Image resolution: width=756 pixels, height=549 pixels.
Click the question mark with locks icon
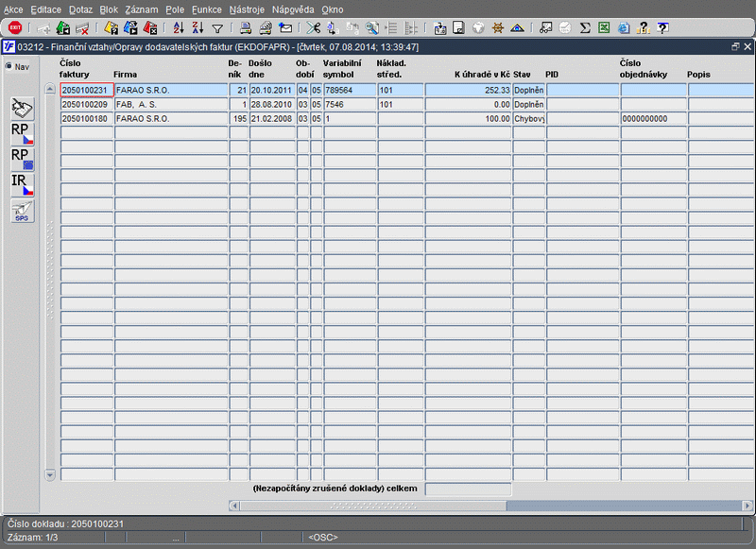click(643, 28)
